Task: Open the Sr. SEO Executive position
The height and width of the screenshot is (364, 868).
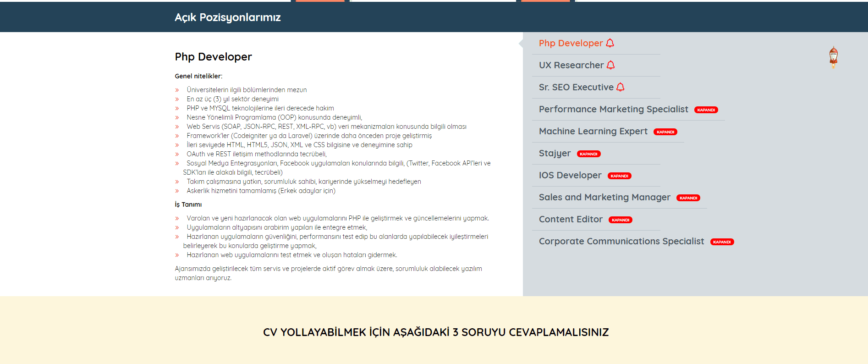Action: (x=576, y=87)
